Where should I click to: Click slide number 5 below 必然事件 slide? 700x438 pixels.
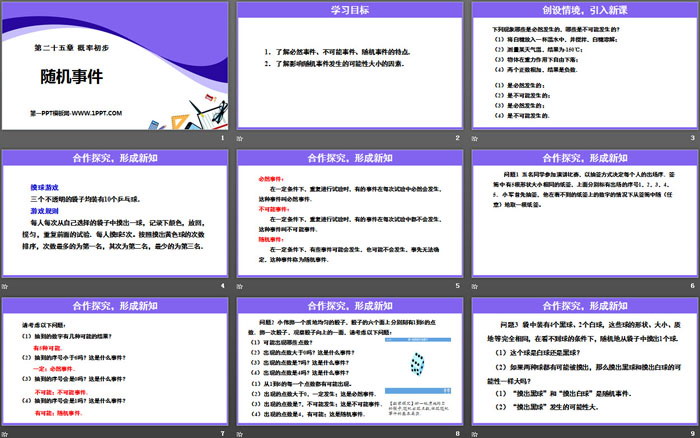click(458, 286)
